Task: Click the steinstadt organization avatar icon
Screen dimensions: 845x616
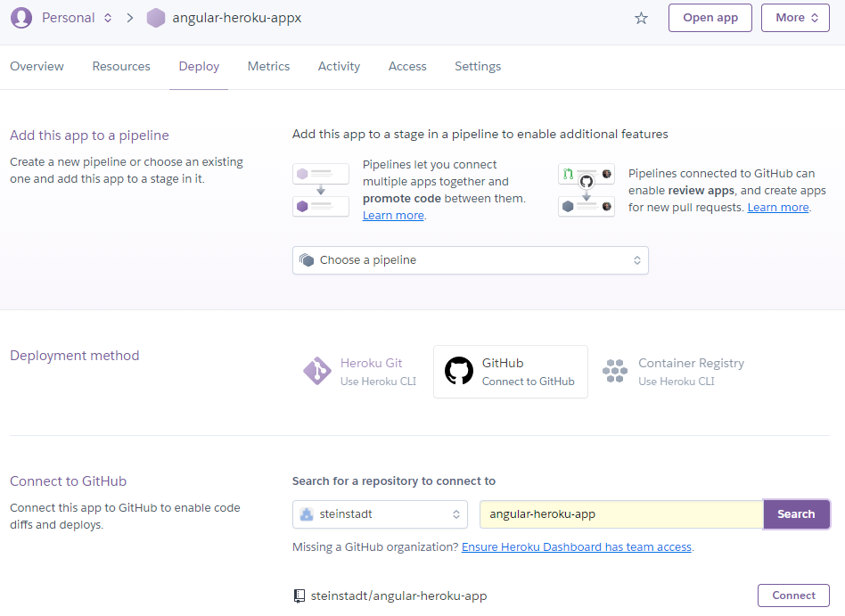Action: 307,514
